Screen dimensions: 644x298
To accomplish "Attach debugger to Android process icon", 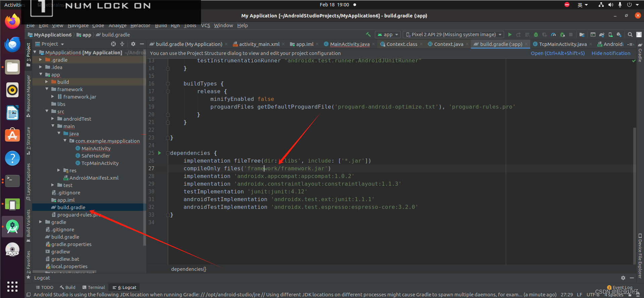I will (x=562, y=35).
